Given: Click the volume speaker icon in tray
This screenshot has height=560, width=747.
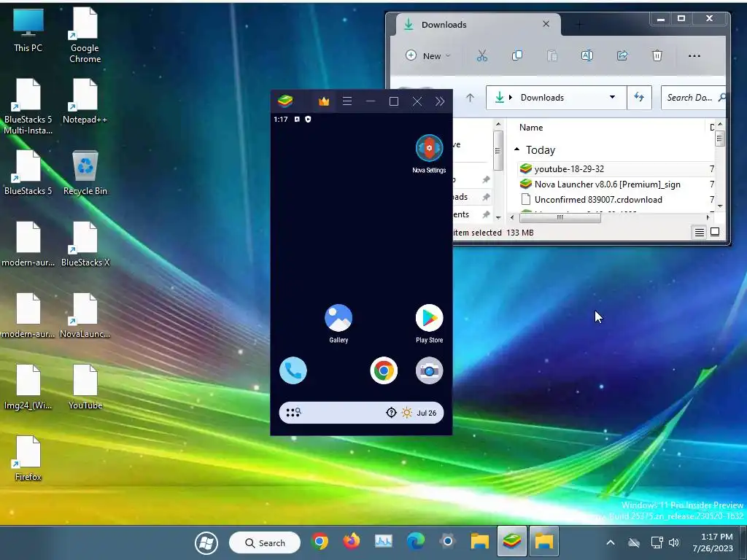Looking at the screenshot, I should (x=673, y=542).
